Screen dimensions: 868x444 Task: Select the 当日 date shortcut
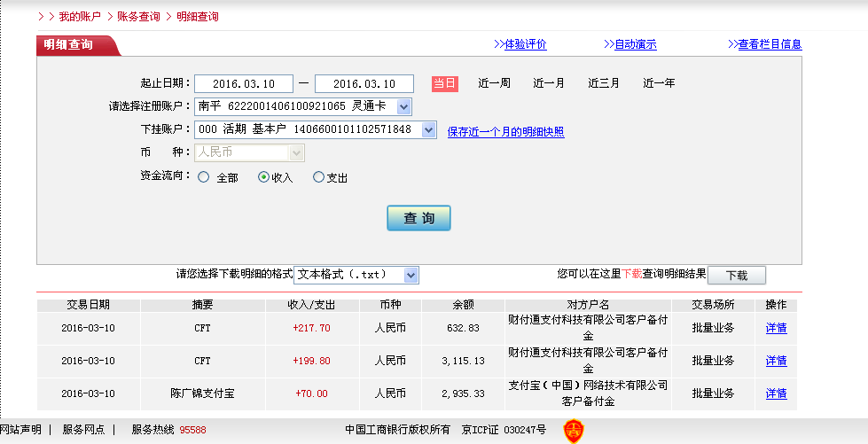click(x=444, y=83)
